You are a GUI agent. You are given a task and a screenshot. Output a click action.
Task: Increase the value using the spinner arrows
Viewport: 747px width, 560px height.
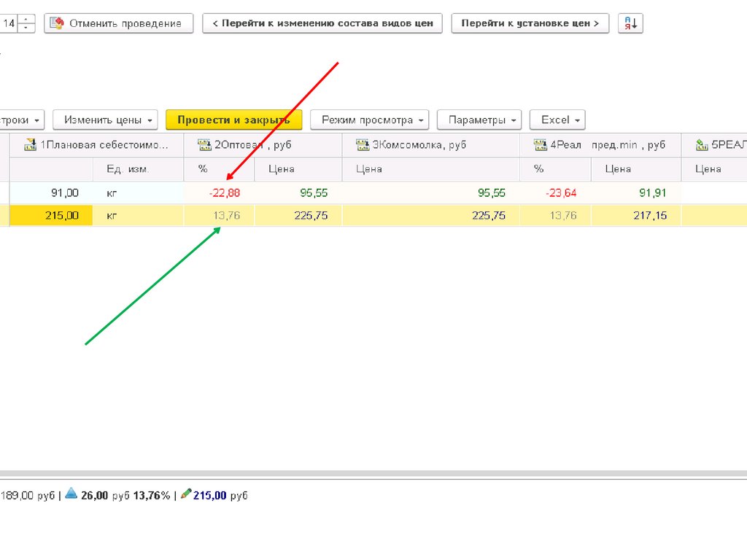[x=27, y=19]
